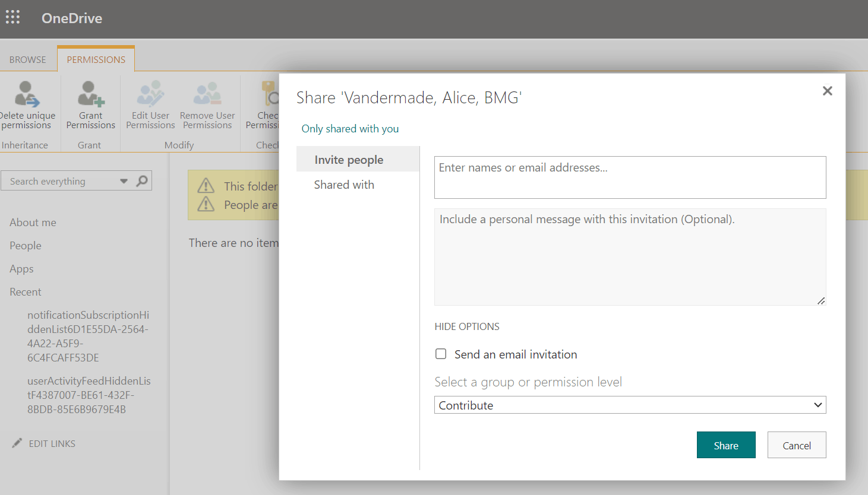Switch to the BROWSE tab

click(27, 59)
